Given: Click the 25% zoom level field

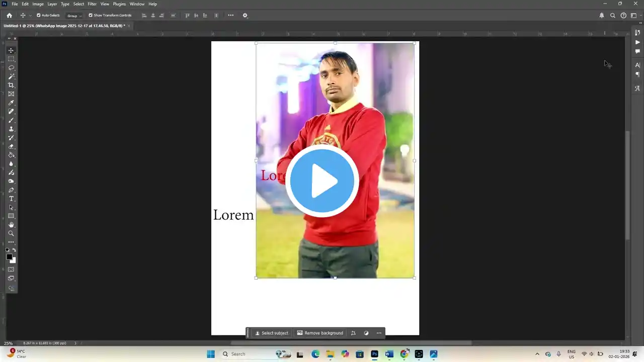Looking at the screenshot, I should click(x=9, y=343).
